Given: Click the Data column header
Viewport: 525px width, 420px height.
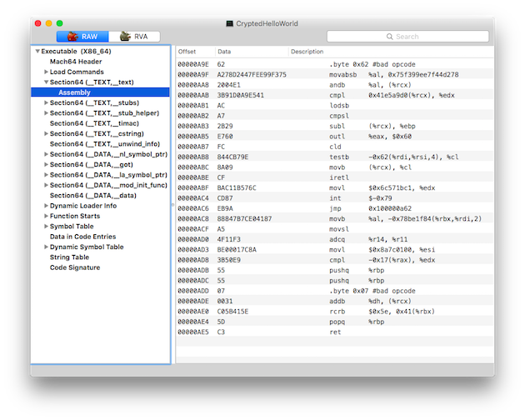Looking at the screenshot, I should pos(252,52).
